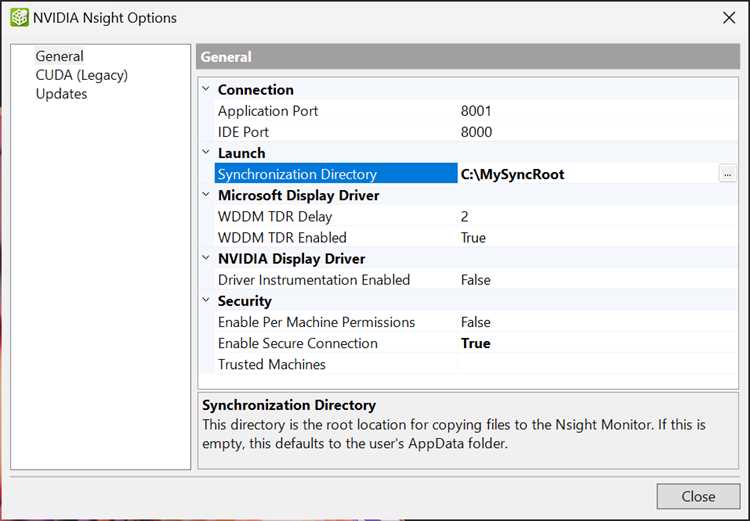Select the IDE Port property label
The width and height of the screenshot is (750, 521).
point(243,132)
